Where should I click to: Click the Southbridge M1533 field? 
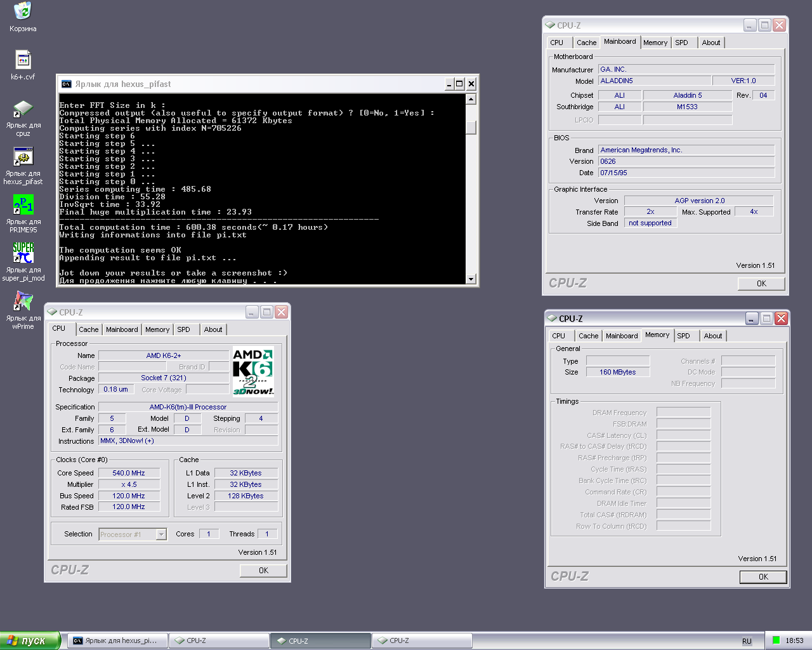coord(688,107)
